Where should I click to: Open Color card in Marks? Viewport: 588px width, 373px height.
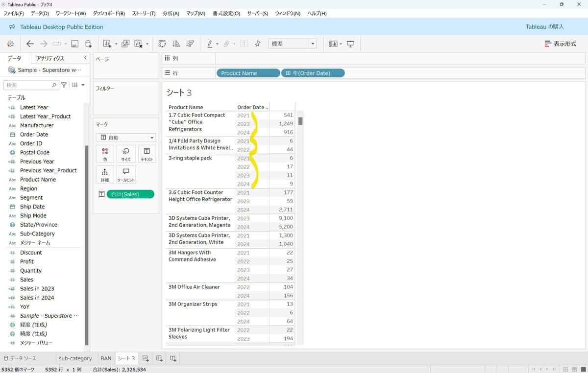pyautogui.click(x=105, y=154)
